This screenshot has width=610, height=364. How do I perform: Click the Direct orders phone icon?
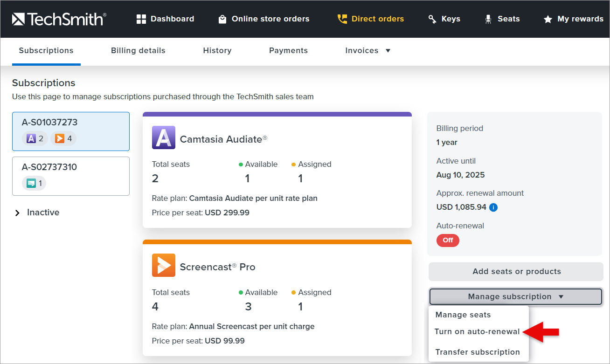click(342, 19)
